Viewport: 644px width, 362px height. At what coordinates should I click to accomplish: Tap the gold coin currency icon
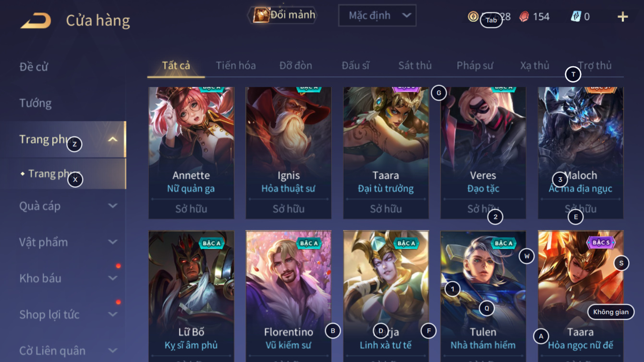point(473,16)
